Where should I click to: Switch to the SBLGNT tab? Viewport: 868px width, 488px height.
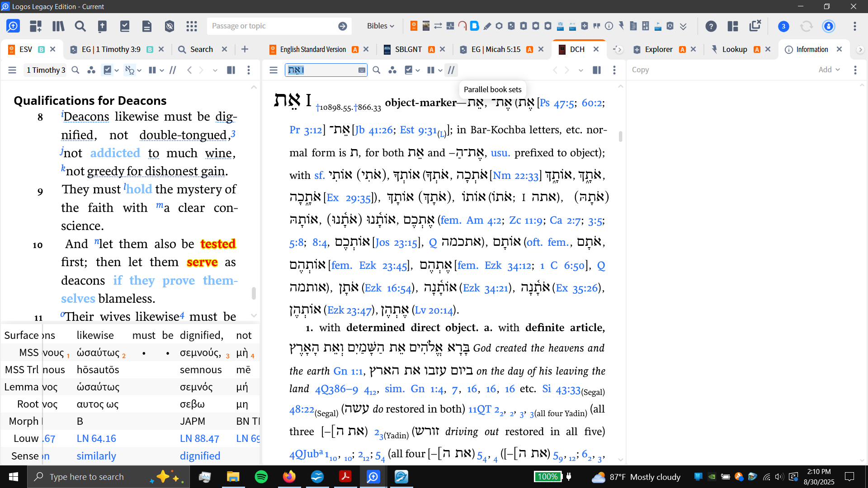pyautogui.click(x=408, y=49)
